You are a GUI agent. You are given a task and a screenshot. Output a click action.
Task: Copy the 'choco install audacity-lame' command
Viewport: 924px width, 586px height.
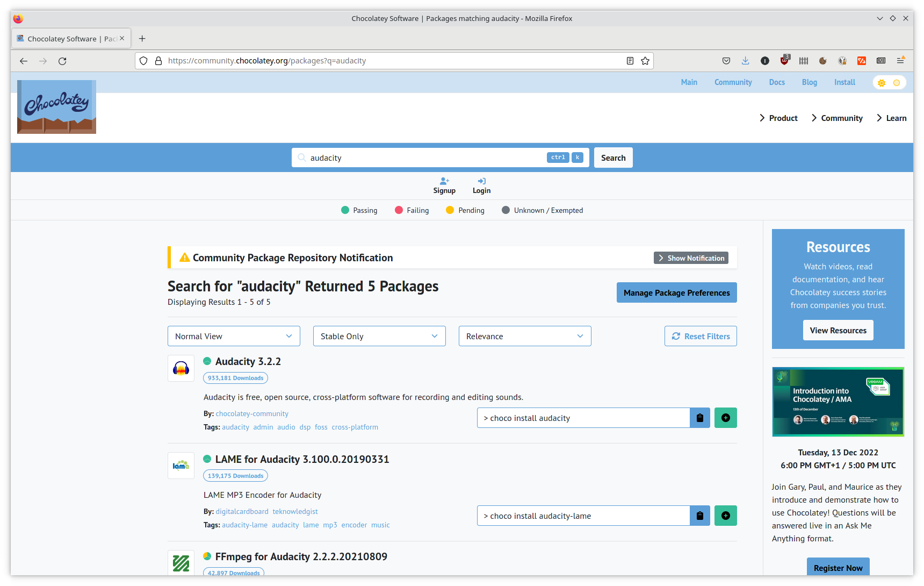(x=700, y=516)
